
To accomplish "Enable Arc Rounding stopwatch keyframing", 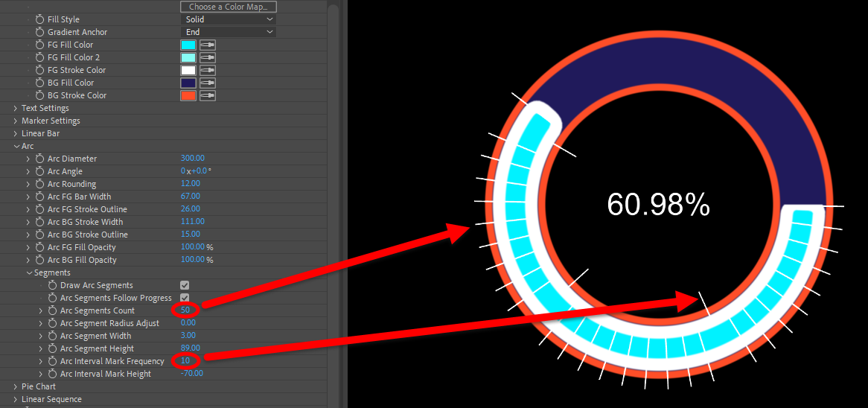I will click(40, 184).
